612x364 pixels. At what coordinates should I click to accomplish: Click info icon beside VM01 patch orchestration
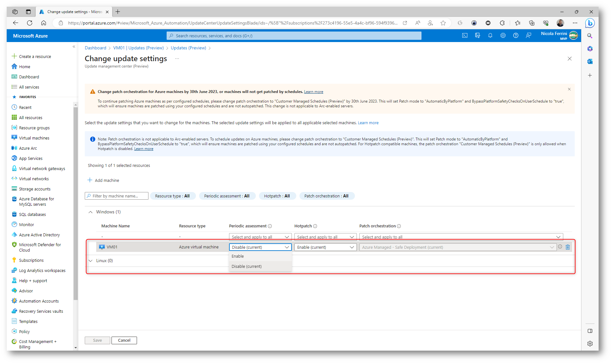click(x=560, y=247)
